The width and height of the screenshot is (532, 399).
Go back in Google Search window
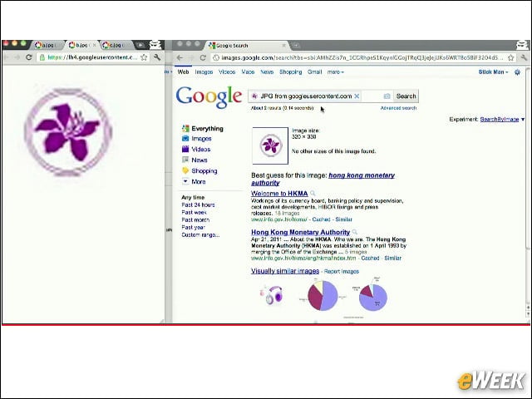[x=180, y=57]
